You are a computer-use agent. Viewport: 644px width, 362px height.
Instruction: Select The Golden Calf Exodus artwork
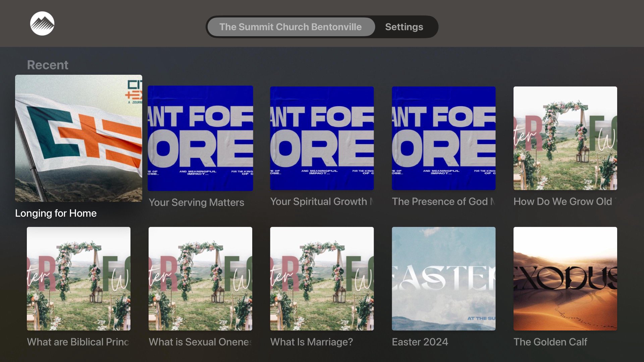point(565,279)
